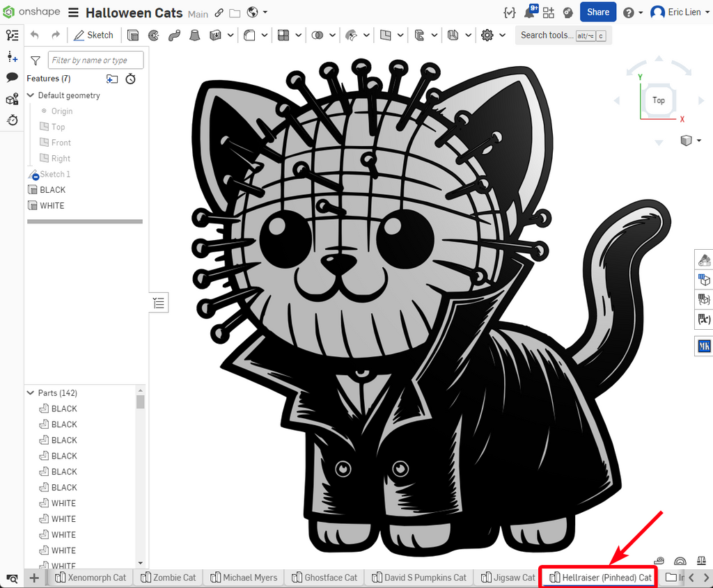This screenshot has height=588, width=713.
Task: Select the Fillet tool
Action: (x=249, y=35)
